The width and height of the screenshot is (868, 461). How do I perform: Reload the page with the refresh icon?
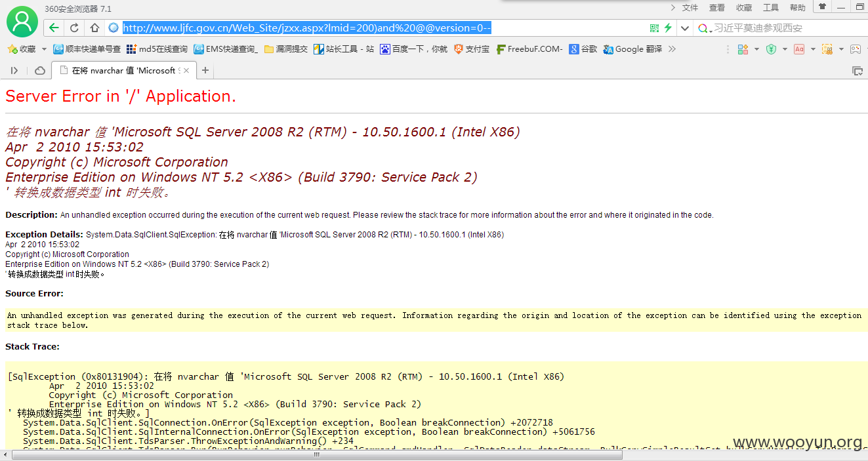coord(74,28)
